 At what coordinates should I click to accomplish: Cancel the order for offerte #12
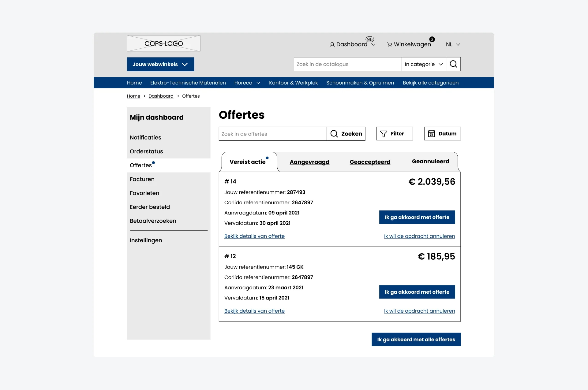tap(419, 311)
